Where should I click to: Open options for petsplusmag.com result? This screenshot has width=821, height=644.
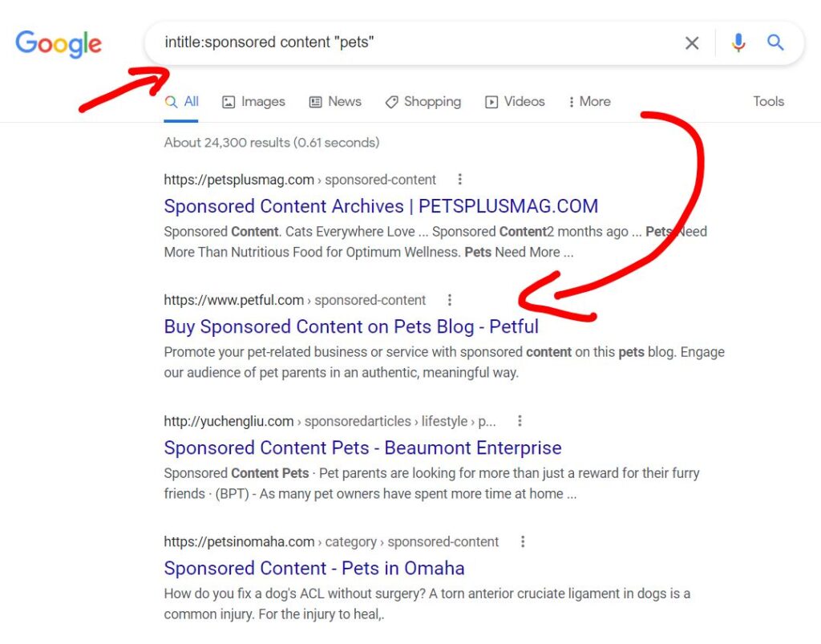pyautogui.click(x=459, y=180)
